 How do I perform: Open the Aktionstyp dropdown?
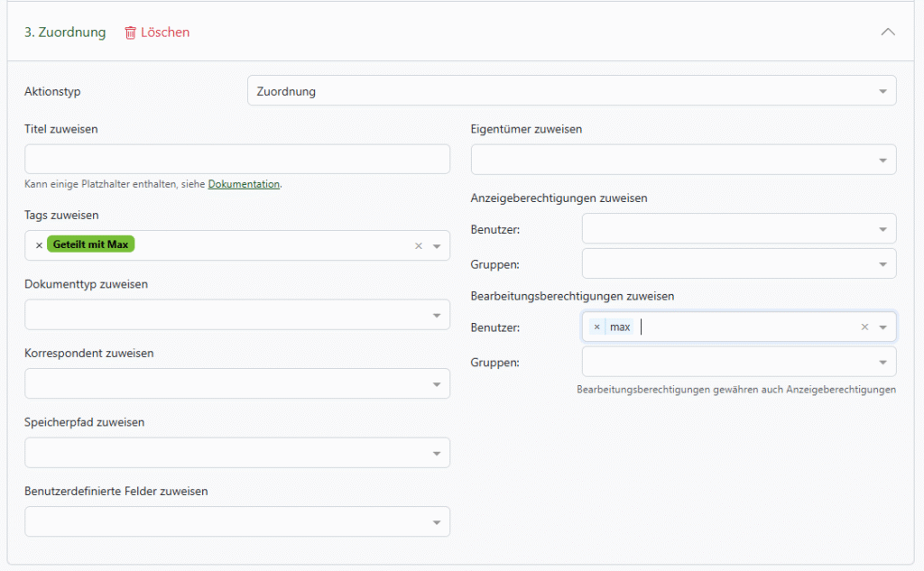[571, 91]
